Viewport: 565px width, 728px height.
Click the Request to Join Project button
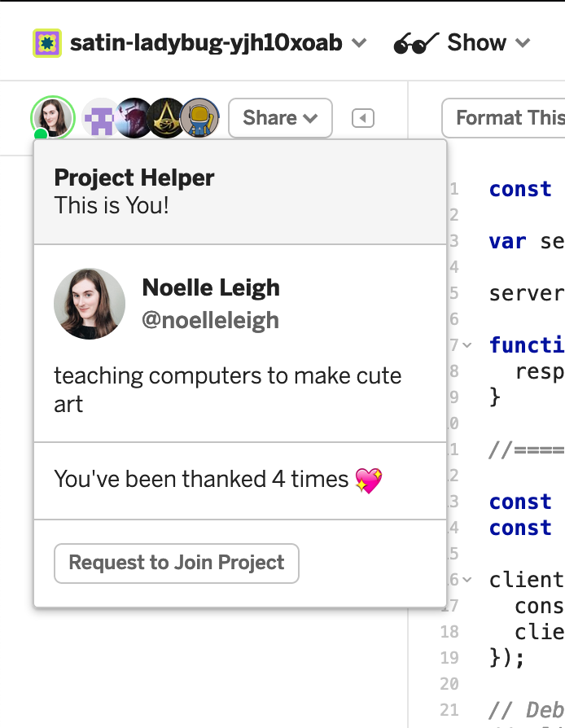tap(177, 563)
